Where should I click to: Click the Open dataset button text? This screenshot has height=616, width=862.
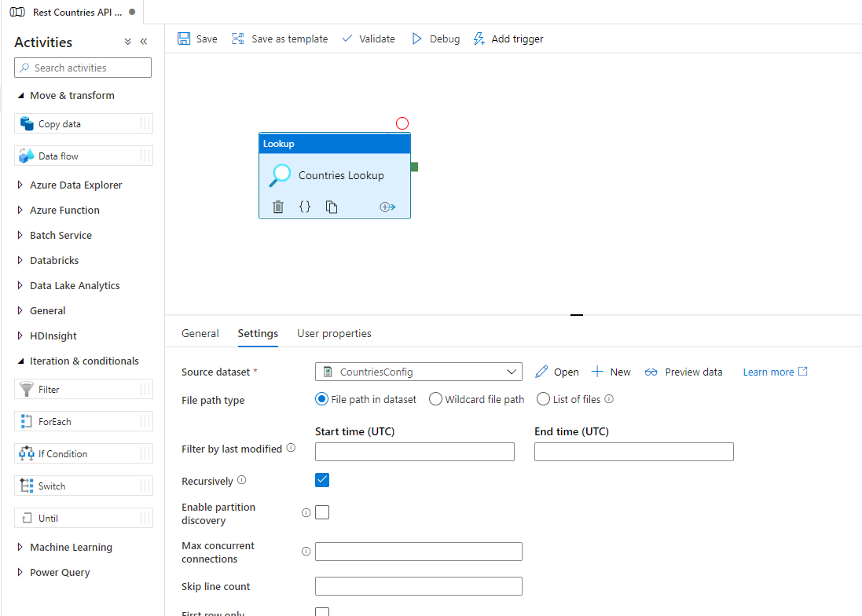567,372
